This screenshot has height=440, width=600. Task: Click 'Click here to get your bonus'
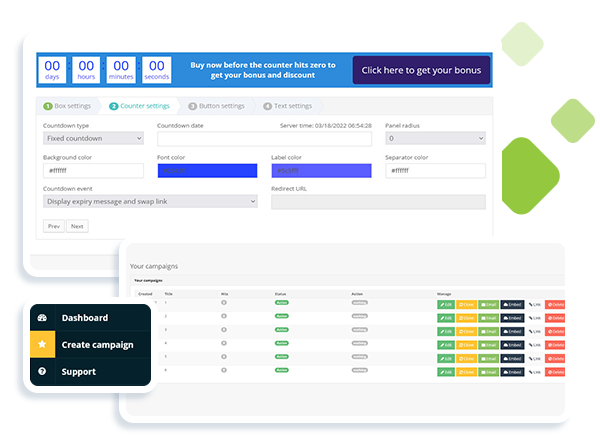coord(421,70)
